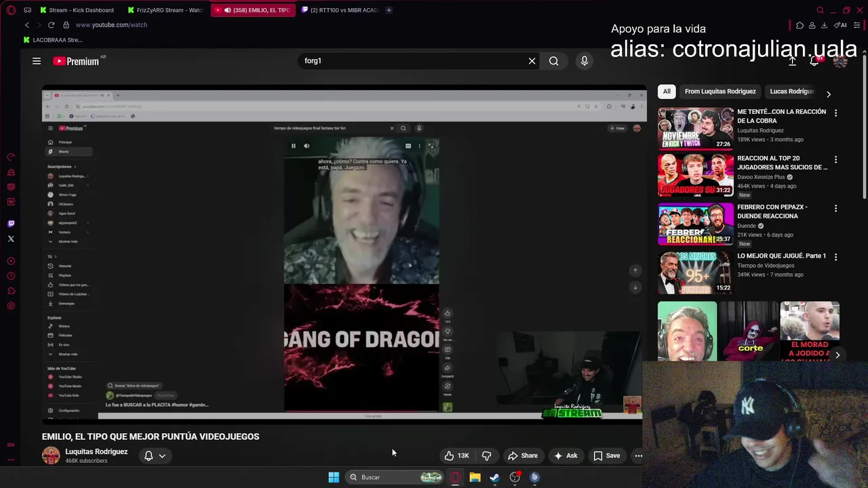Open options for LO MEJOR QUE JUGUÉ video
The width and height of the screenshot is (868, 488).
coord(835,257)
